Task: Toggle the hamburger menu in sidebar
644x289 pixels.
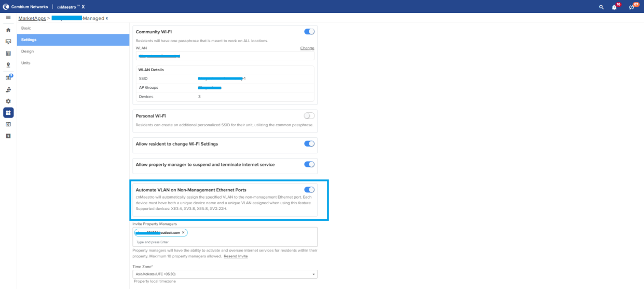Action: tap(8, 18)
